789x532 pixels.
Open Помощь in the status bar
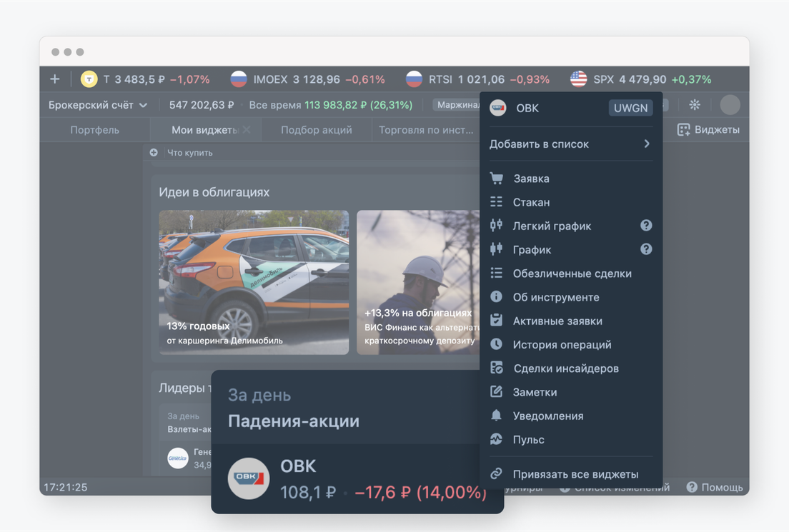pyautogui.click(x=715, y=487)
